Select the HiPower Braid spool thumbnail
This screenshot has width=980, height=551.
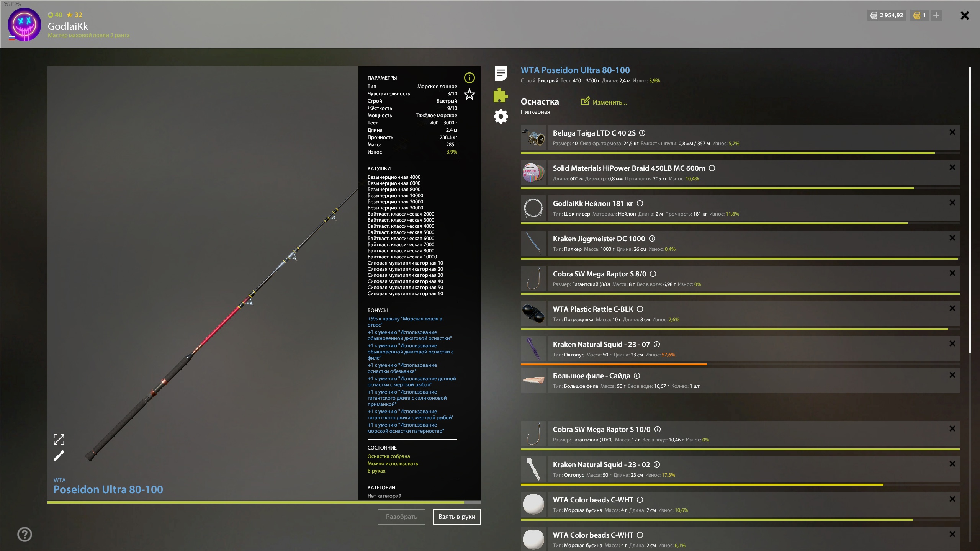533,173
